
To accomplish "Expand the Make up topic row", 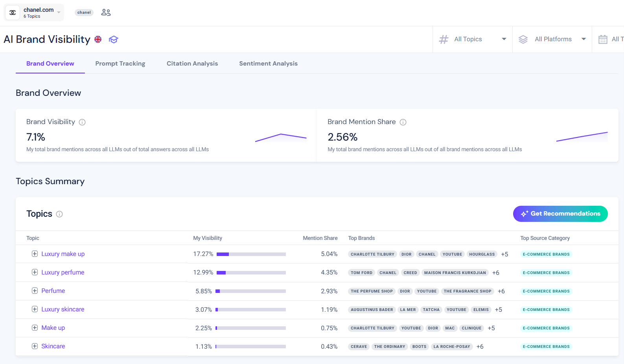I will point(35,327).
